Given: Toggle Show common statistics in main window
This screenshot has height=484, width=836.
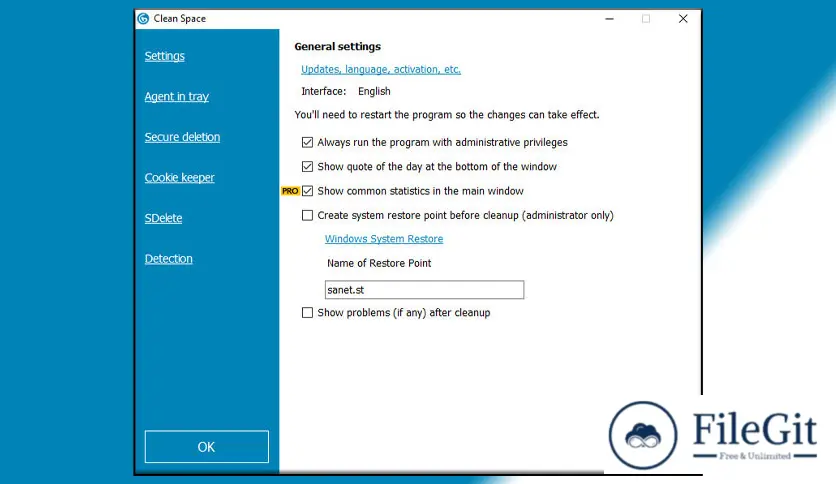Looking at the screenshot, I should tap(307, 191).
